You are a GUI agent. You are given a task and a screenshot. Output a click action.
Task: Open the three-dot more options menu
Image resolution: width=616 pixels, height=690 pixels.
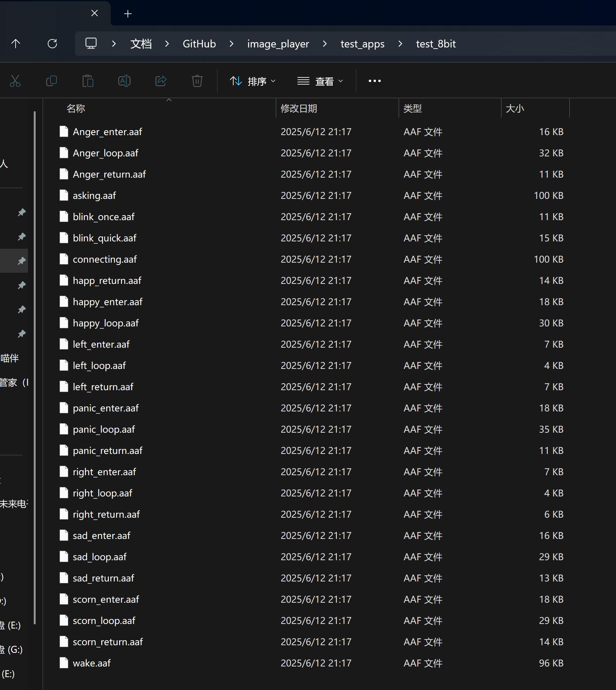point(374,81)
